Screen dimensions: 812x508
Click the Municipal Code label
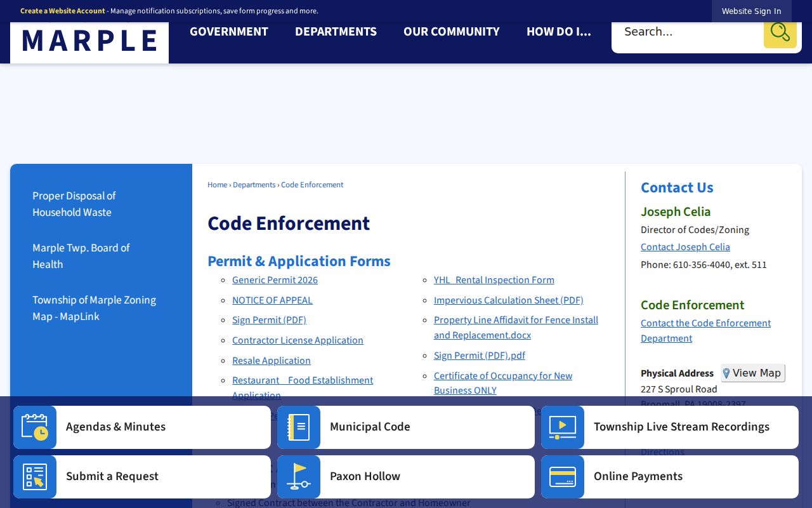click(370, 427)
